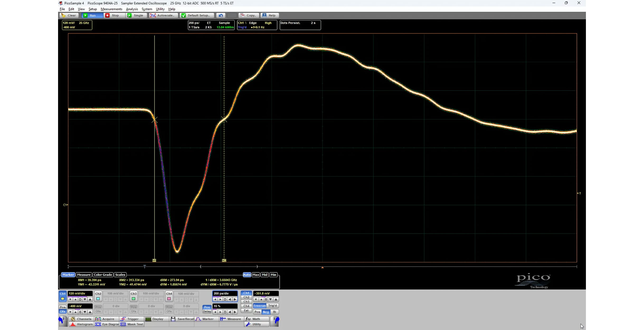Enable channel Ch4

point(169,296)
